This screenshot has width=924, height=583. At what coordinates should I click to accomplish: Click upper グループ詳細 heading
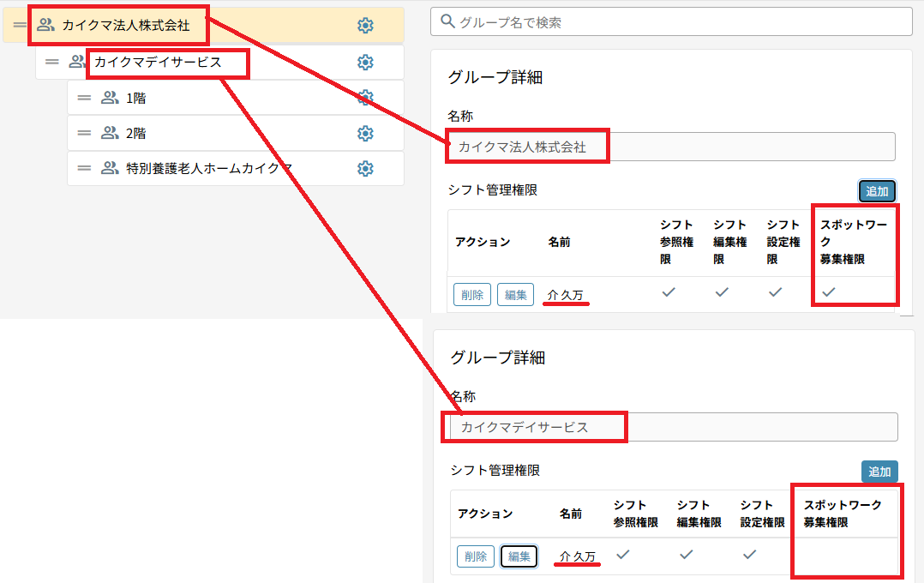(x=495, y=77)
